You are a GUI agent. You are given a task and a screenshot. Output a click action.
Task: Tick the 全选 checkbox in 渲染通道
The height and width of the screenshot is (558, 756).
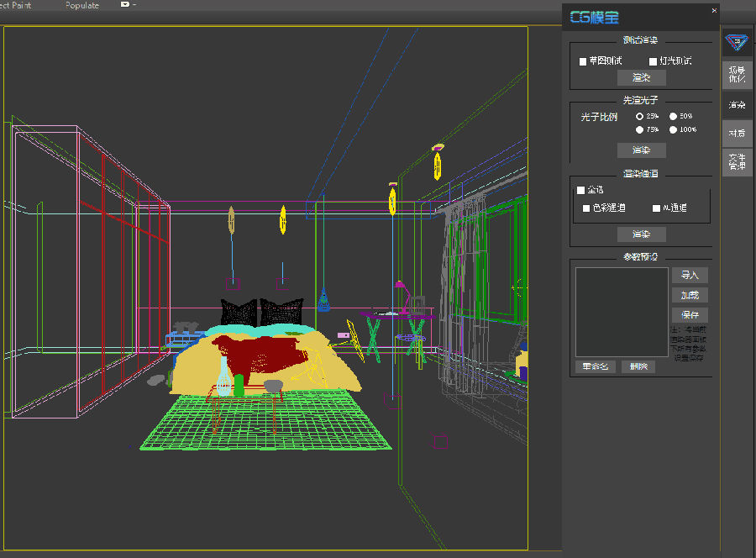point(581,191)
